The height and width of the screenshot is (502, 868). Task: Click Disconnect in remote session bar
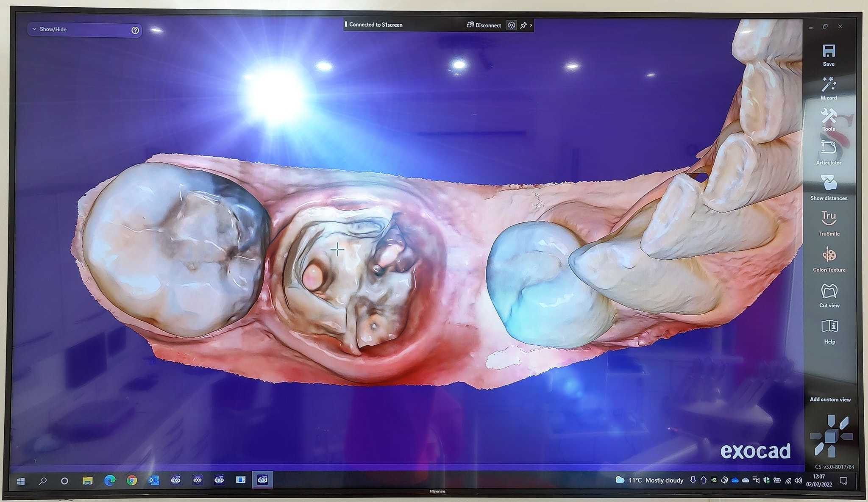484,25
